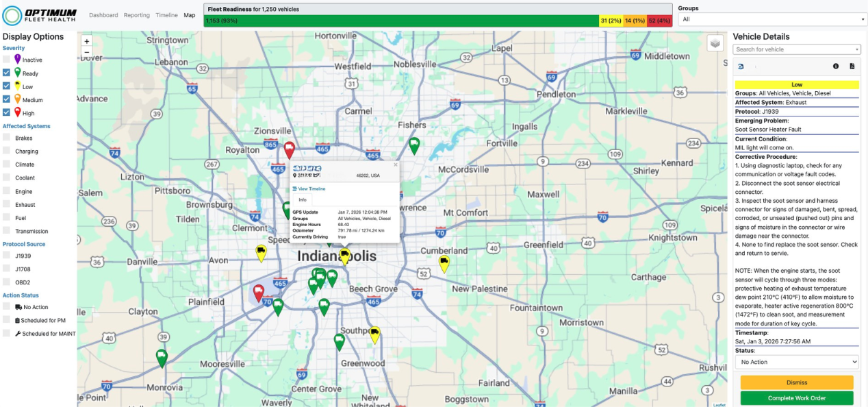
Task: Open View Timeline in the vehicle popup
Action: (x=308, y=188)
